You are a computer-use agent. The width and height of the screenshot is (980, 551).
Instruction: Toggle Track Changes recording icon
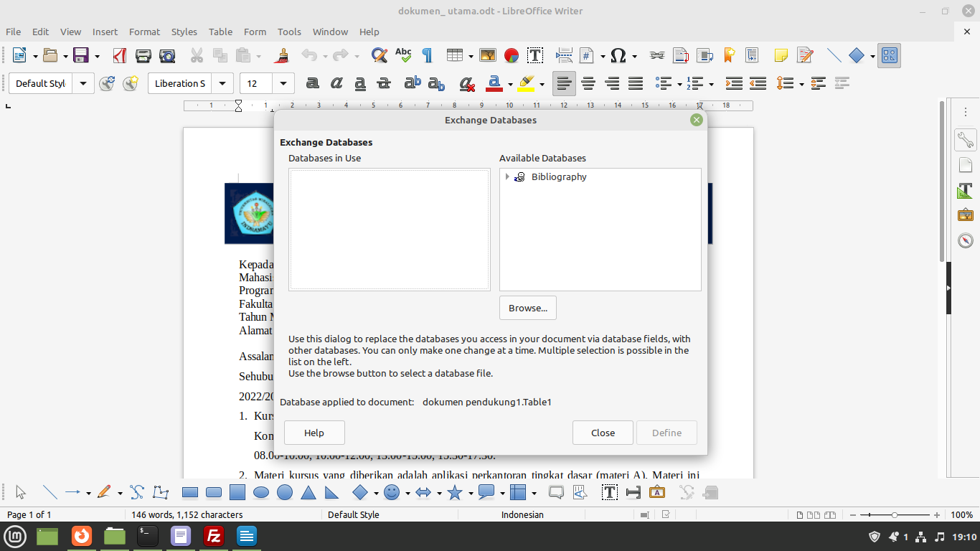[x=805, y=55]
